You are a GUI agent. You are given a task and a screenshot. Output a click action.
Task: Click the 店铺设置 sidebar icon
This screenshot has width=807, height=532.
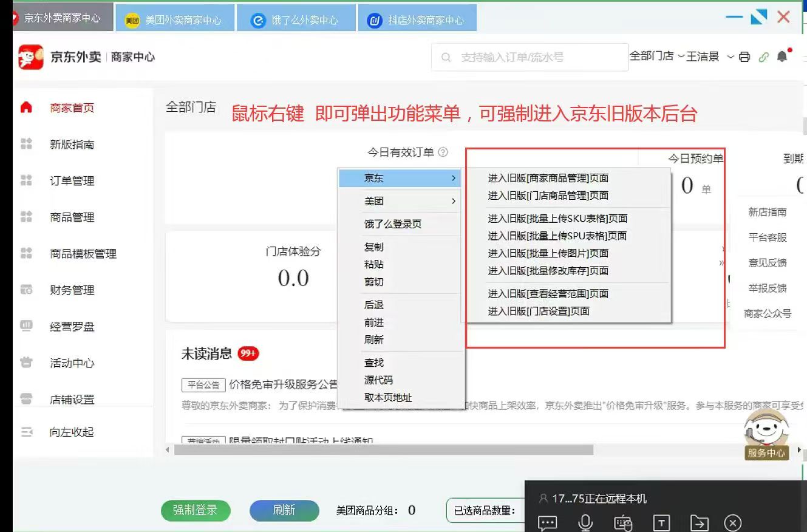pos(26,399)
